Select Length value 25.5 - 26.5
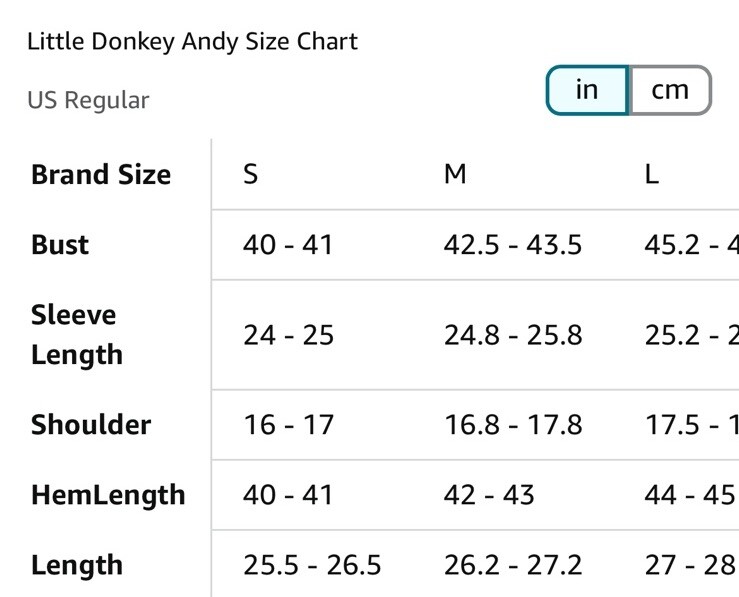The image size is (739, 597). point(312,565)
